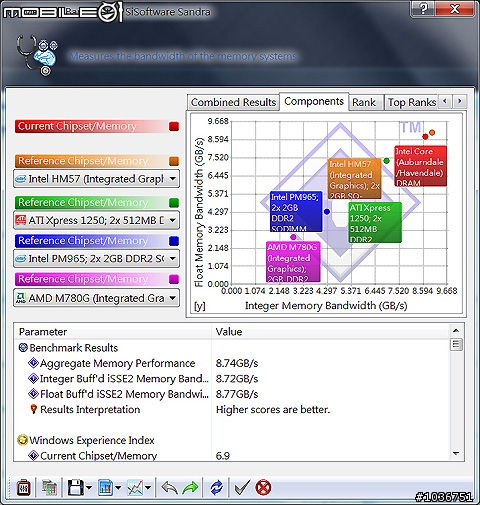Click the copy results to clipboard icon
Screen dimensions: 480x505
(49, 488)
